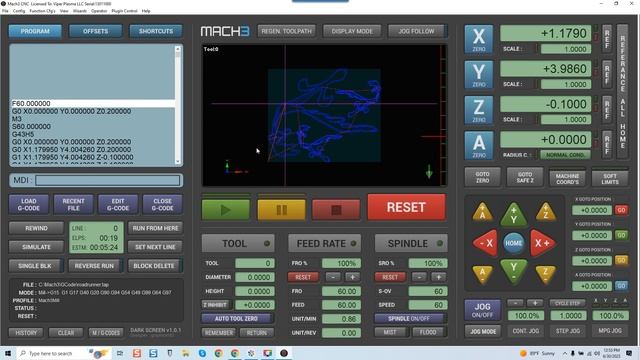The height and width of the screenshot is (360, 640).
Task: Open Task View in the taskbar
Action: click(120, 353)
